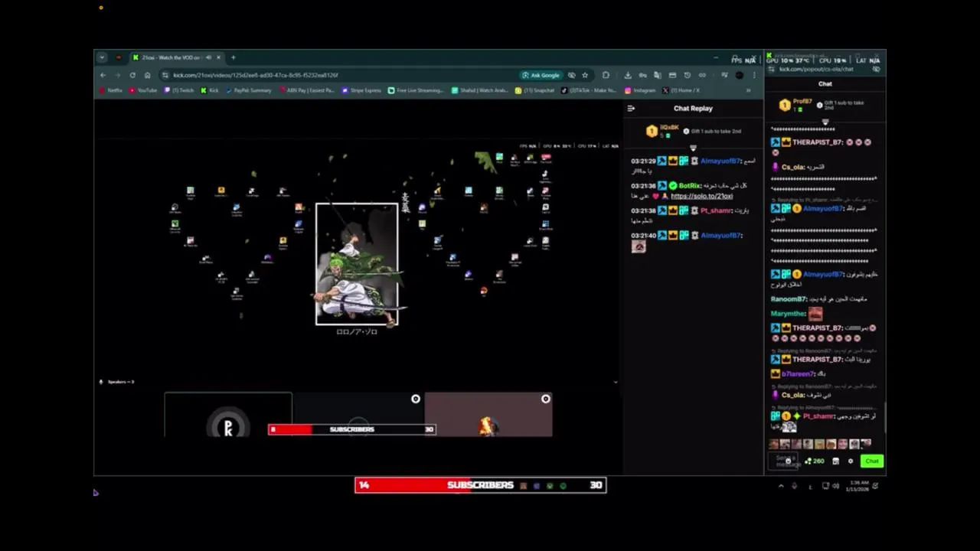Open the Stripe Express bookmark
The height and width of the screenshot is (551, 980).
click(361, 90)
